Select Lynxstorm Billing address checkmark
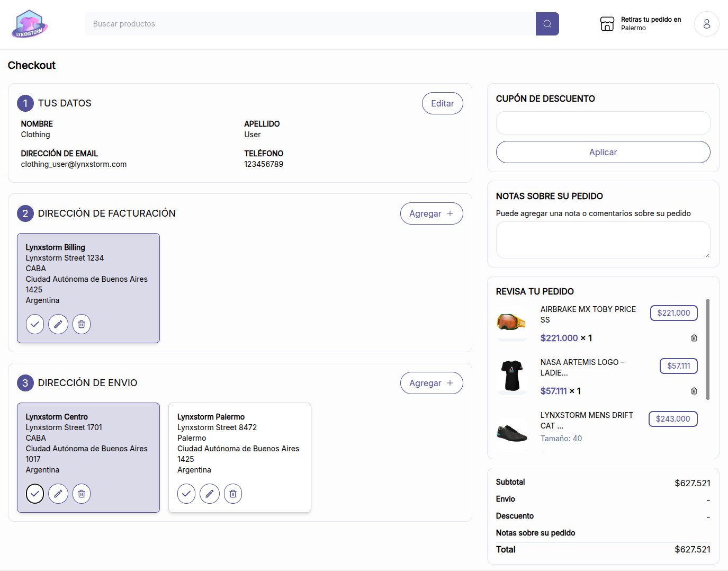This screenshot has width=728, height=571. click(35, 324)
